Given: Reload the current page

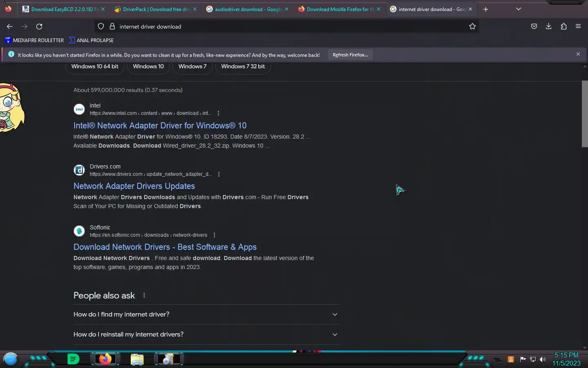Looking at the screenshot, I should coord(39,27).
